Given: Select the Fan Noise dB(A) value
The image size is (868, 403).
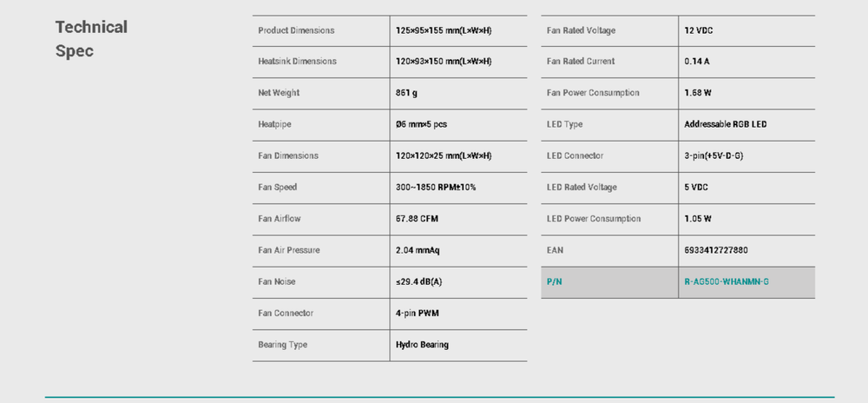Looking at the screenshot, I should pyautogui.click(x=419, y=282).
